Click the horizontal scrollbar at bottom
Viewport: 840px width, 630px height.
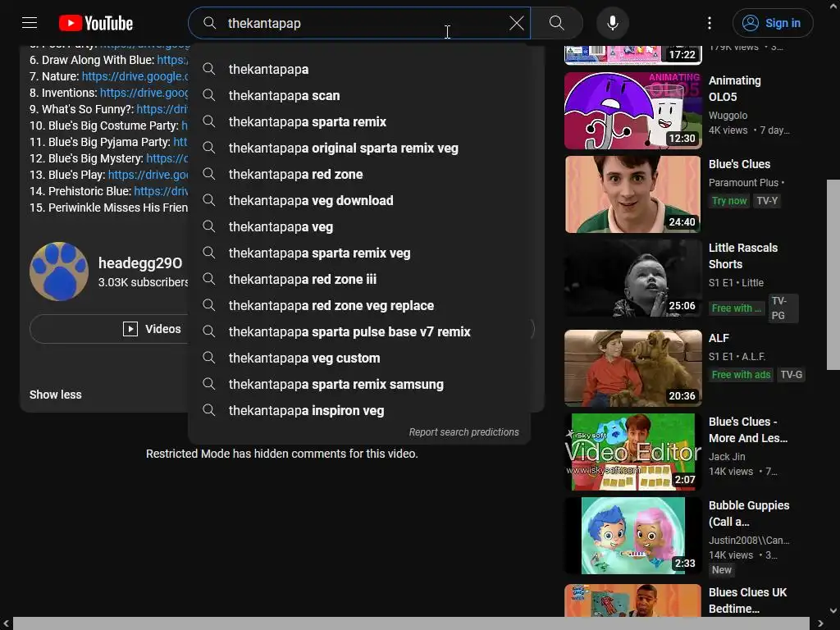point(411,623)
